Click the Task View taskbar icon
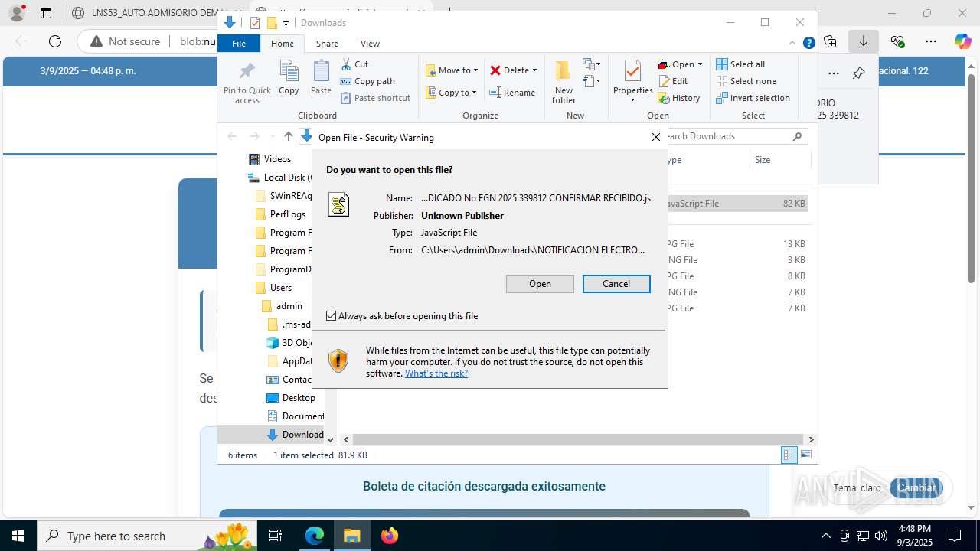 (276, 536)
